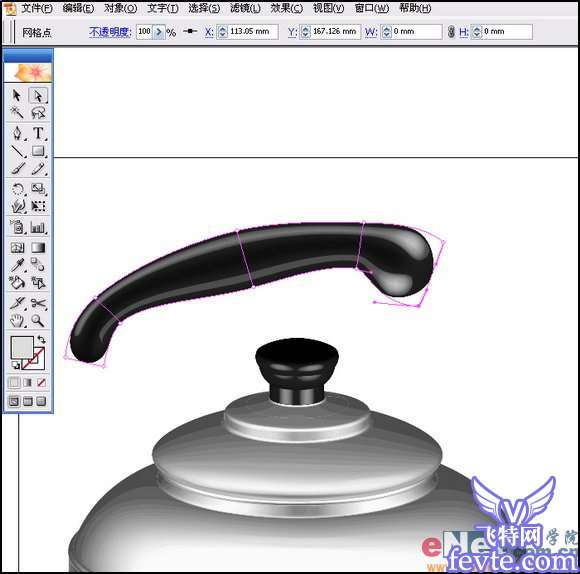Click the H height stepper arrows
Image resolution: width=580 pixels, height=574 pixels.
[x=477, y=32]
